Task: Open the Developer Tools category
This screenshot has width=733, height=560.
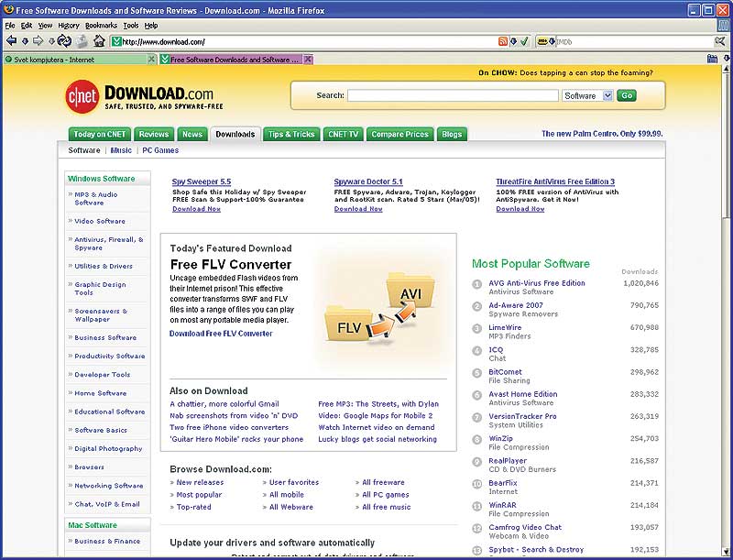Action: tap(103, 375)
